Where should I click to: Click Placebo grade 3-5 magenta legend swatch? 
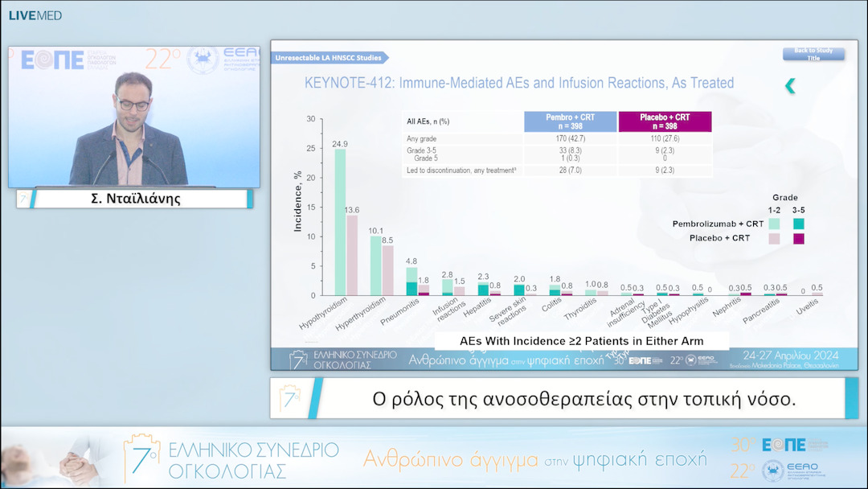click(798, 239)
